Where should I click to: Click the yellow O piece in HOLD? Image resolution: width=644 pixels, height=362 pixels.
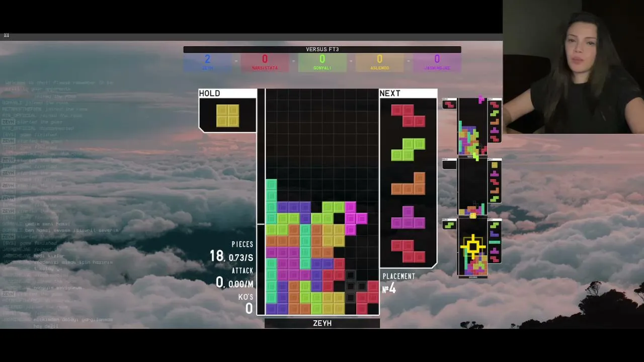(227, 116)
